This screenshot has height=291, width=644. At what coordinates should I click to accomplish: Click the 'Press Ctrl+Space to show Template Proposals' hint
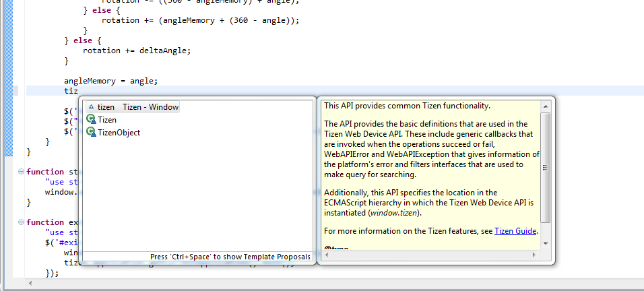(x=230, y=257)
